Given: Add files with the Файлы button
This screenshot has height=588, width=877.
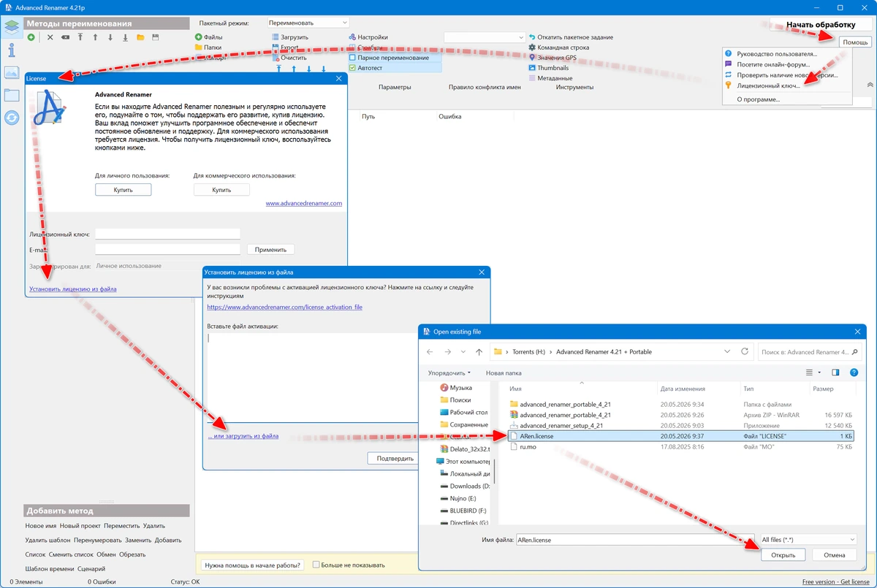Looking at the screenshot, I should click(208, 37).
